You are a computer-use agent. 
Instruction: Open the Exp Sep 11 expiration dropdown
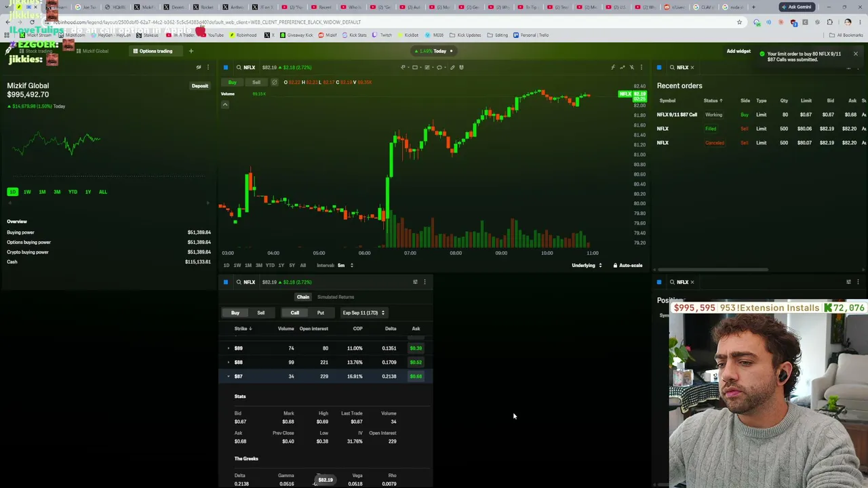point(363,312)
